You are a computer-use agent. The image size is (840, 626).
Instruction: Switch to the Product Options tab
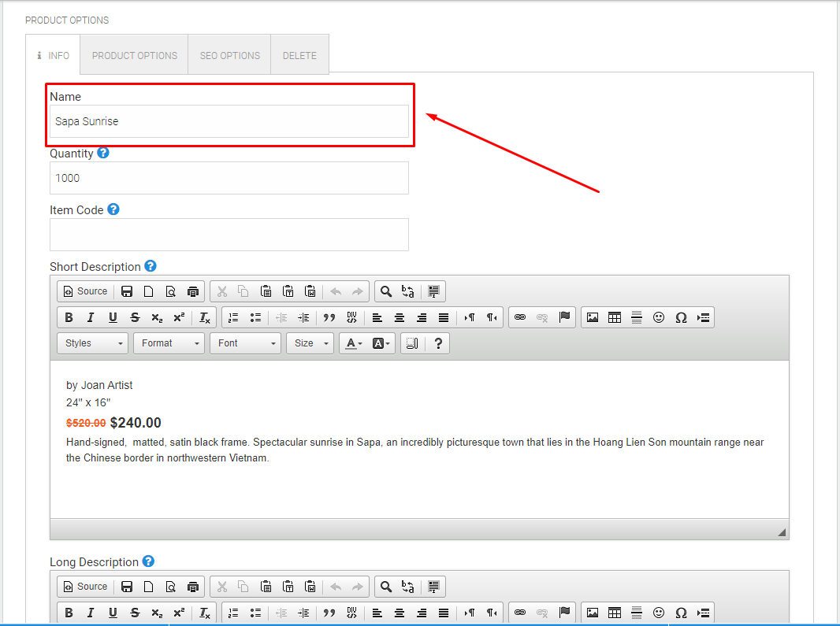[x=135, y=55]
